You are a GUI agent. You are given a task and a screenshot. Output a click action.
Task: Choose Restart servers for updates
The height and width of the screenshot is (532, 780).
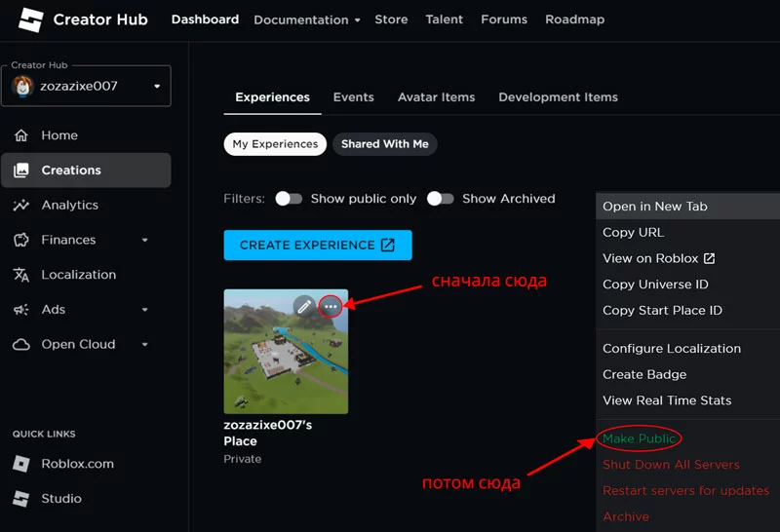(687, 491)
